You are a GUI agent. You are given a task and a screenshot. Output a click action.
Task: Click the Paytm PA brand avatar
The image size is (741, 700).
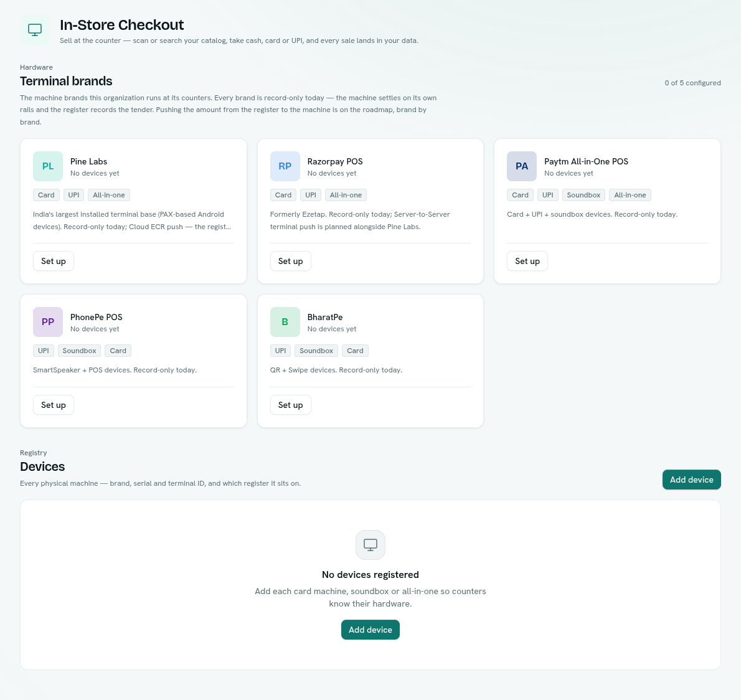point(522,166)
